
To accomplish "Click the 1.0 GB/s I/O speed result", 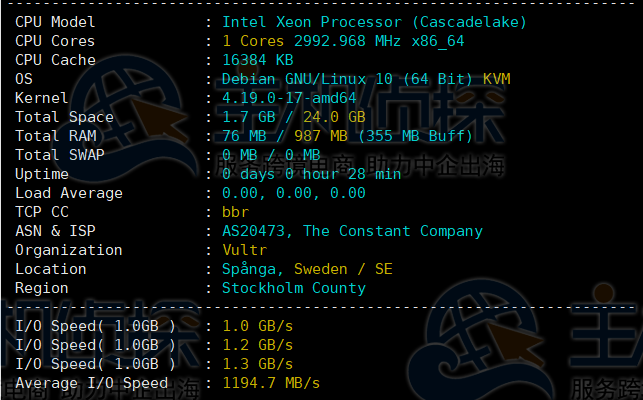I will pyautogui.click(x=257, y=326).
